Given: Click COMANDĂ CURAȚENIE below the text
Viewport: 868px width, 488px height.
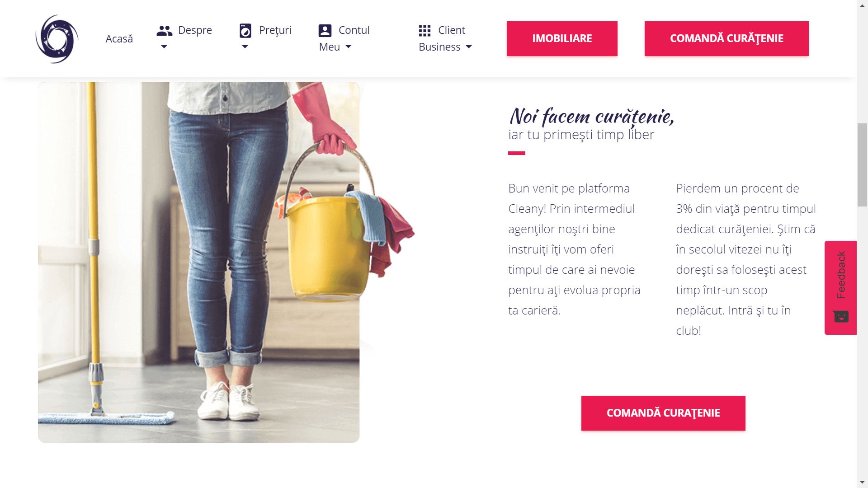Looking at the screenshot, I should tap(663, 413).
